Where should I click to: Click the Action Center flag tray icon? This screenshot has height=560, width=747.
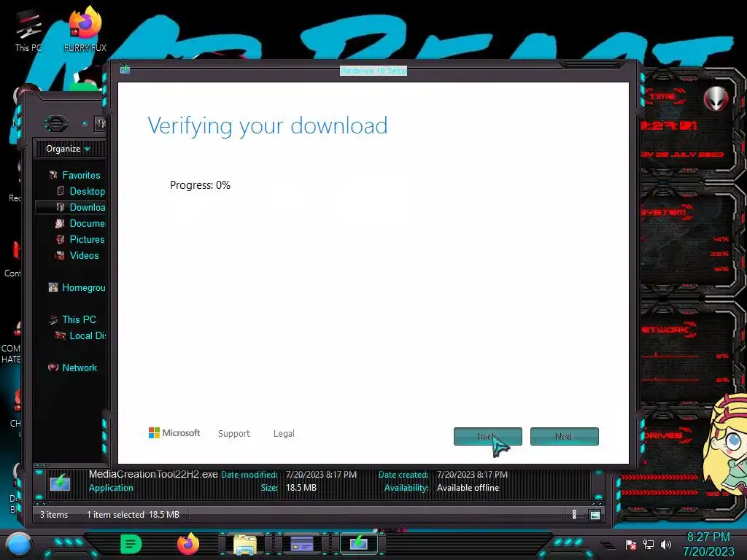631,544
